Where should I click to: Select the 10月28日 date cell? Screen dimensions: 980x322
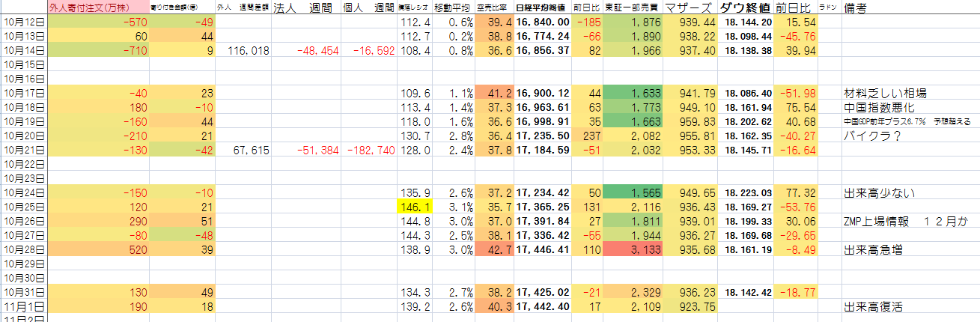coord(23,249)
